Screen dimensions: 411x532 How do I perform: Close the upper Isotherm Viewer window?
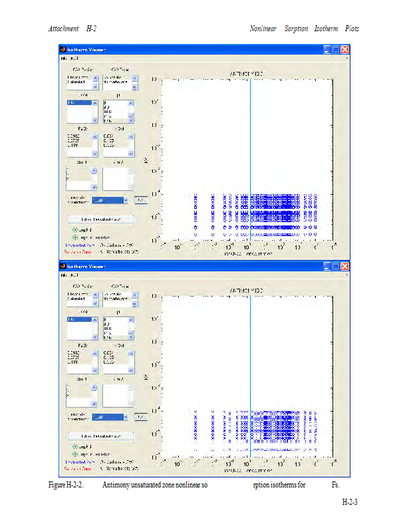click(345, 49)
